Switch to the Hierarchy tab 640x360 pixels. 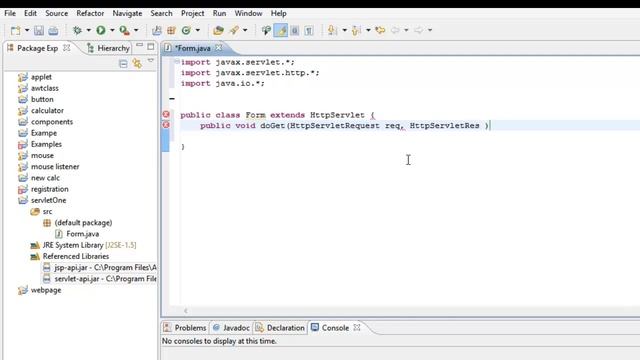(x=109, y=48)
